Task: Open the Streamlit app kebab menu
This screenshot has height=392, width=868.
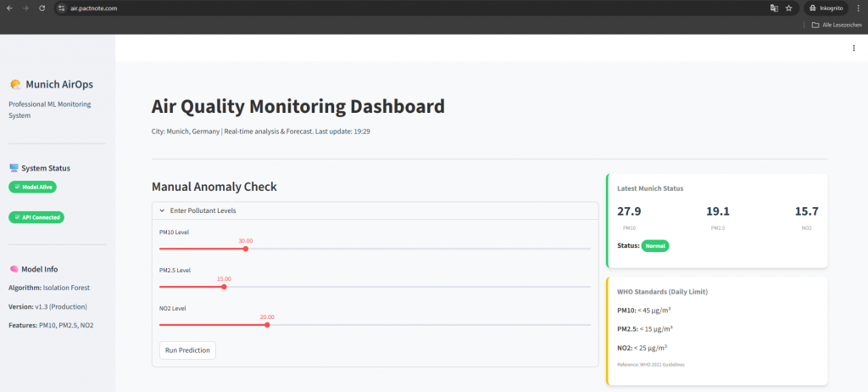Action: (x=854, y=48)
